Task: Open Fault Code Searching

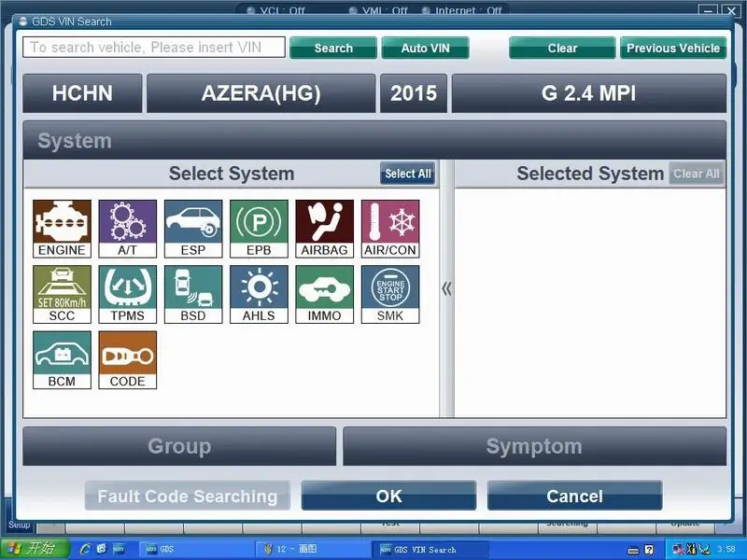Action: coord(188,496)
